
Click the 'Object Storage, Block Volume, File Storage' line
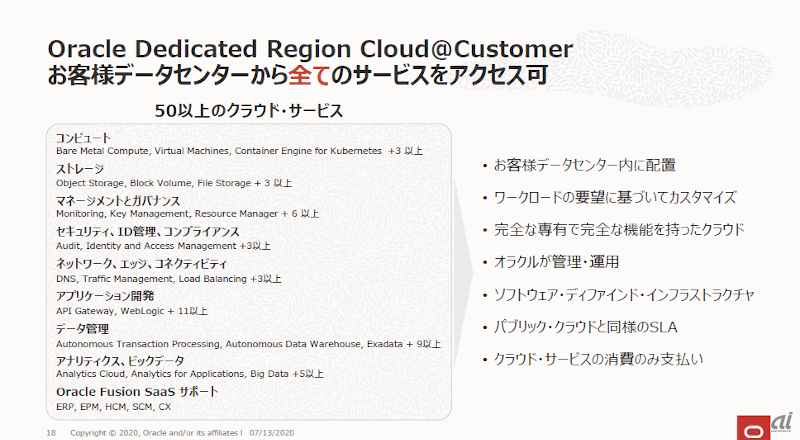point(174,183)
